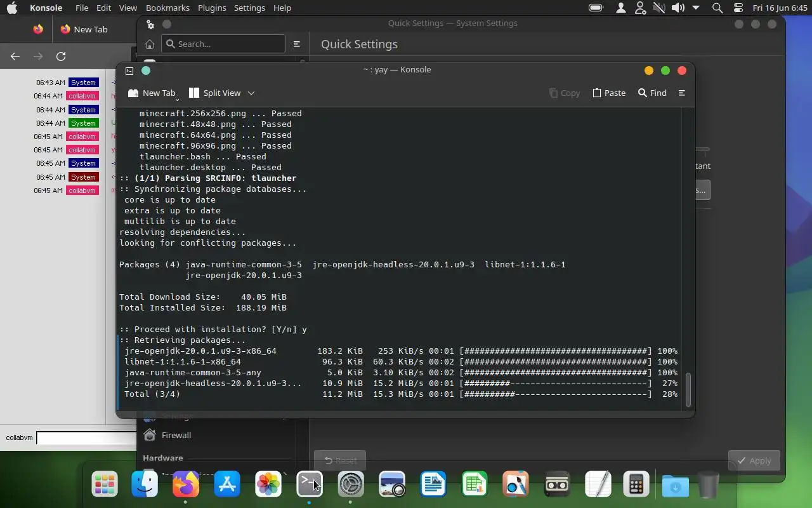Open the text editor notepad dock icon
Image resolution: width=812 pixels, height=508 pixels.
(x=598, y=485)
